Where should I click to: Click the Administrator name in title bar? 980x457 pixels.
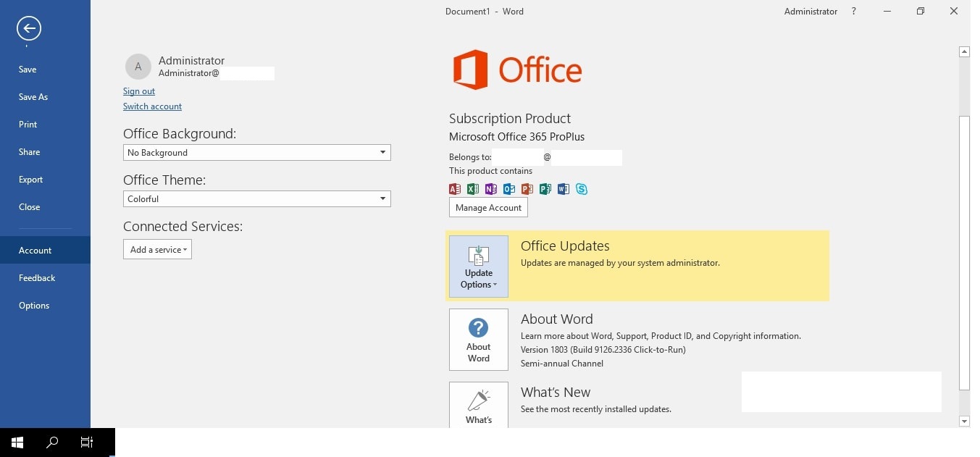pos(811,12)
